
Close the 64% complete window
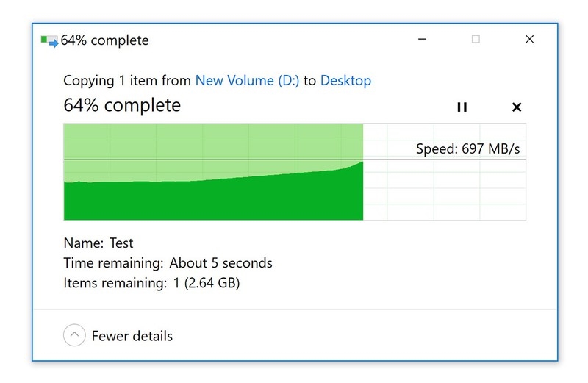point(529,39)
